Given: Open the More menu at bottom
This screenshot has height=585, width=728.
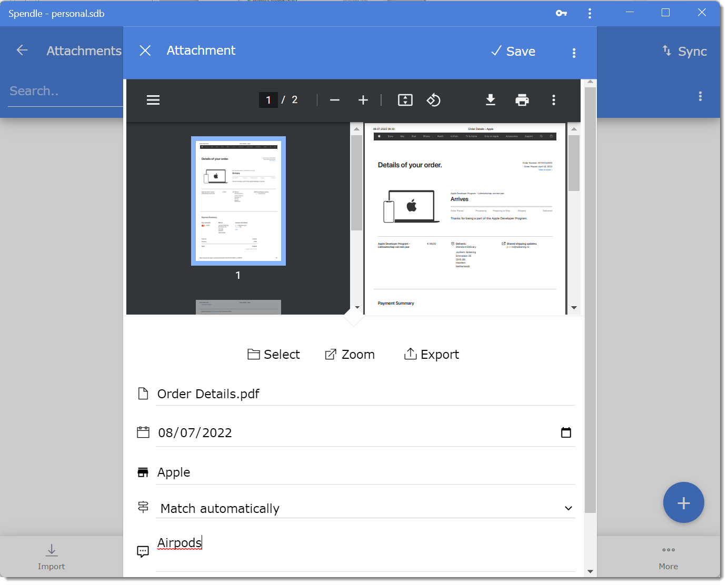Looking at the screenshot, I should point(669,558).
